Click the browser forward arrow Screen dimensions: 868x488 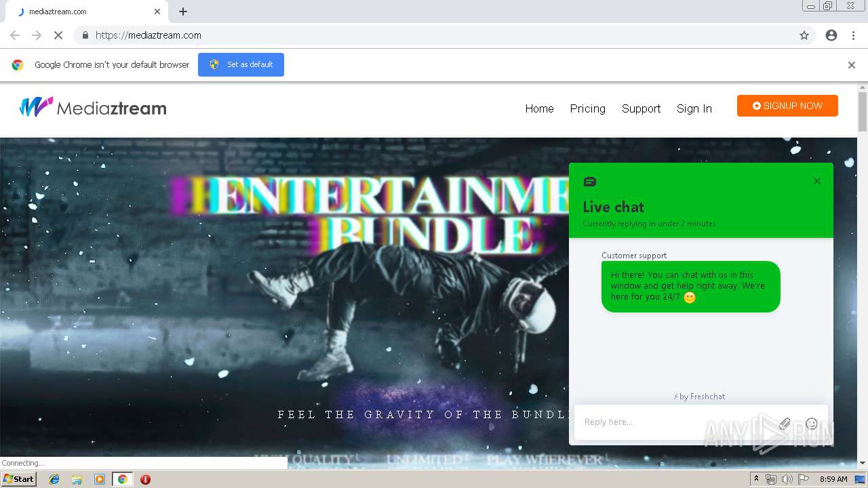point(37,35)
